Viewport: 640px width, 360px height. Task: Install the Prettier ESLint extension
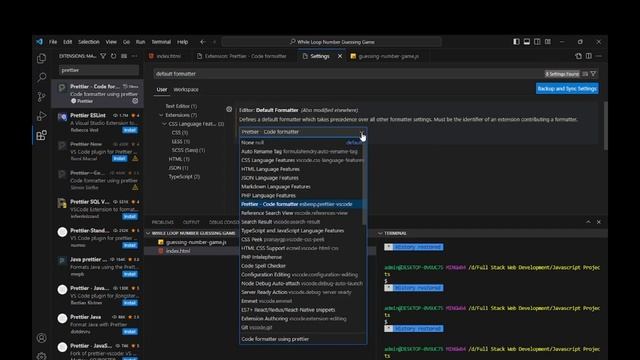pyautogui.click(x=130, y=130)
